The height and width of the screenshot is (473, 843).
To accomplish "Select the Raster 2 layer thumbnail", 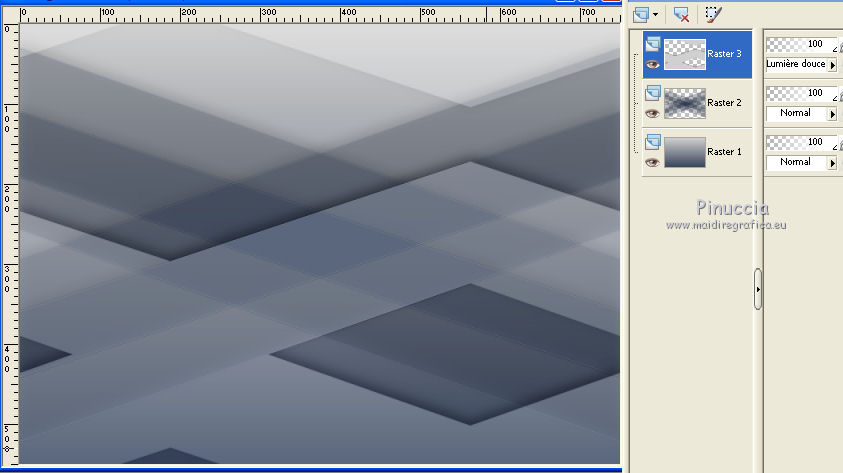I will pyautogui.click(x=685, y=103).
